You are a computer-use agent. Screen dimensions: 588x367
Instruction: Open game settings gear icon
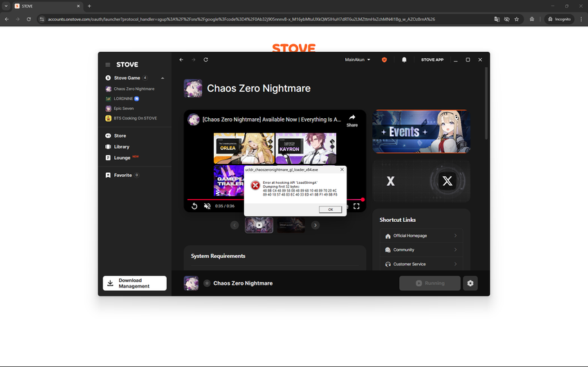click(x=470, y=283)
